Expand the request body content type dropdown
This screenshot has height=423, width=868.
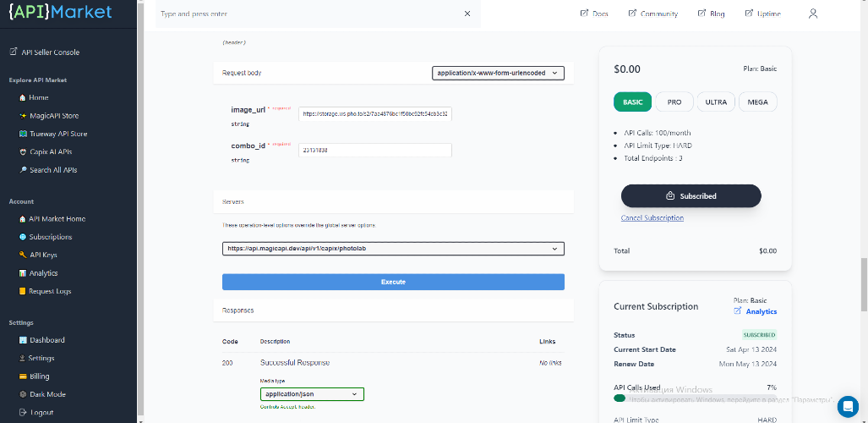[498, 74]
